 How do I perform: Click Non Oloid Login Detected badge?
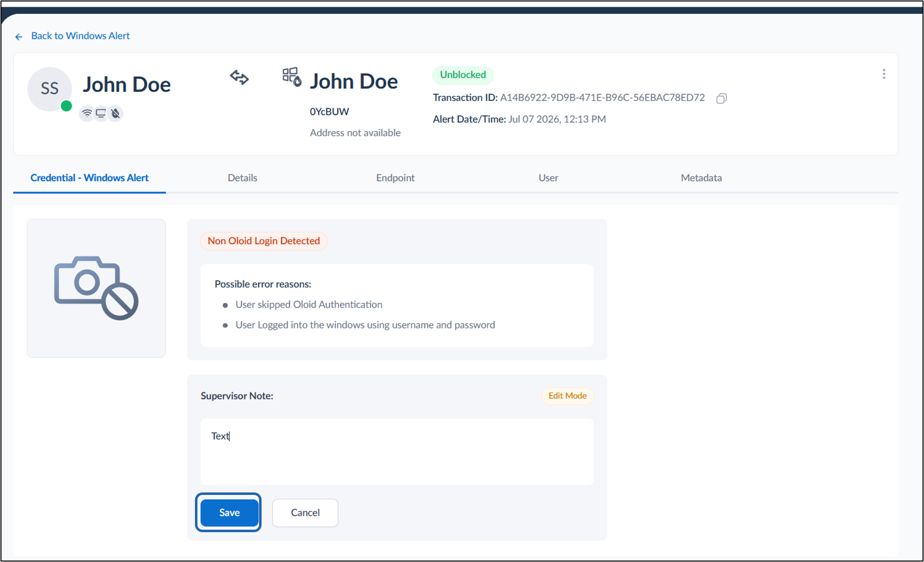[264, 241]
